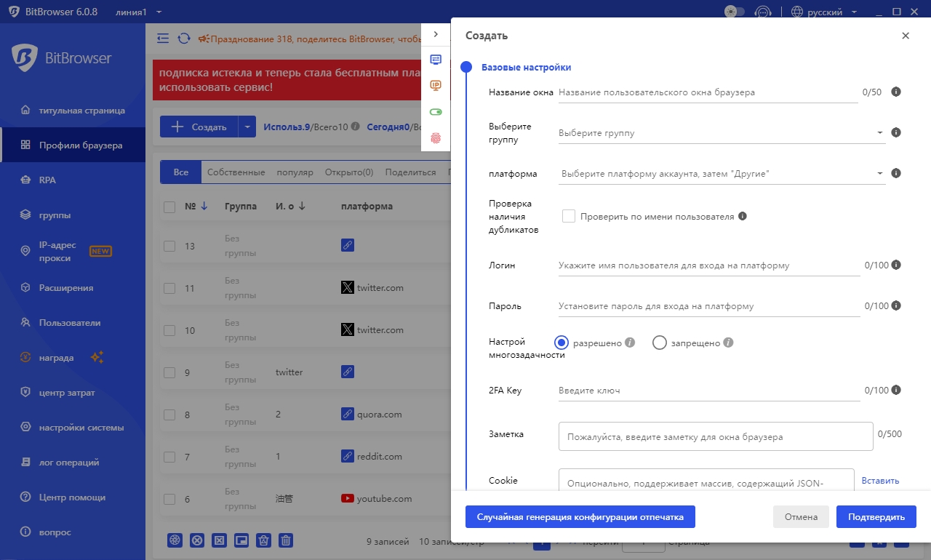The height and width of the screenshot is (560, 931).
Task: Open the платформа selection dropdown
Action: point(722,174)
